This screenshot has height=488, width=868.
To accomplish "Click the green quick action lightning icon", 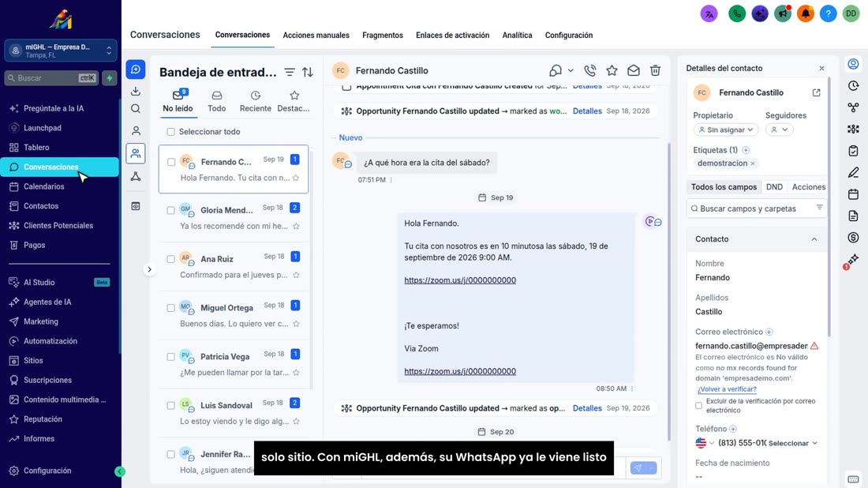I will click(x=110, y=78).
